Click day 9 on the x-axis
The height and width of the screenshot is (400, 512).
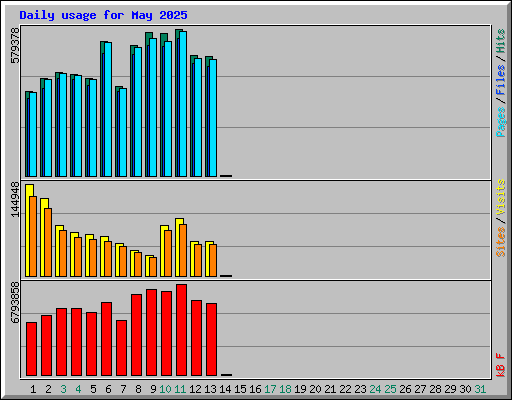pyautogui.click(x=153, y=389)
